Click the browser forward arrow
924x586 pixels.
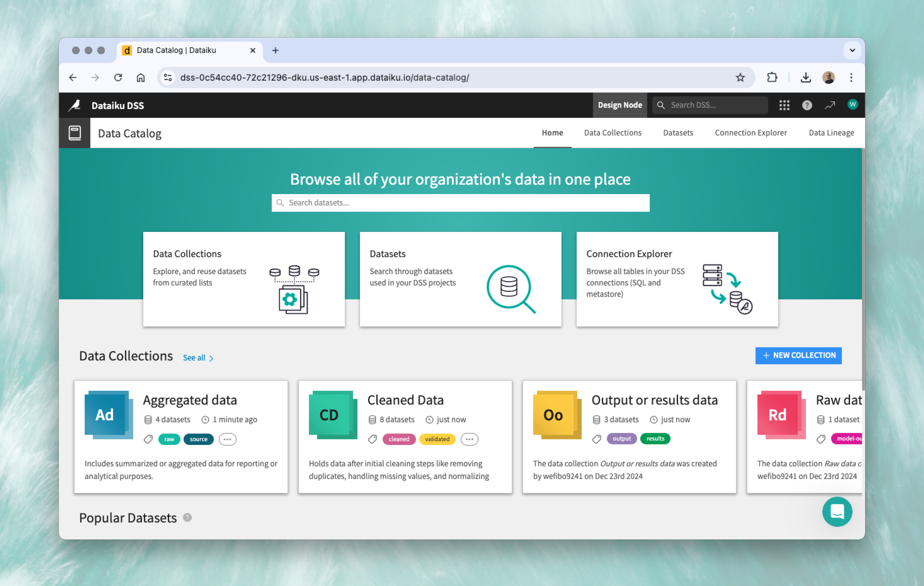tap(95, 78)
